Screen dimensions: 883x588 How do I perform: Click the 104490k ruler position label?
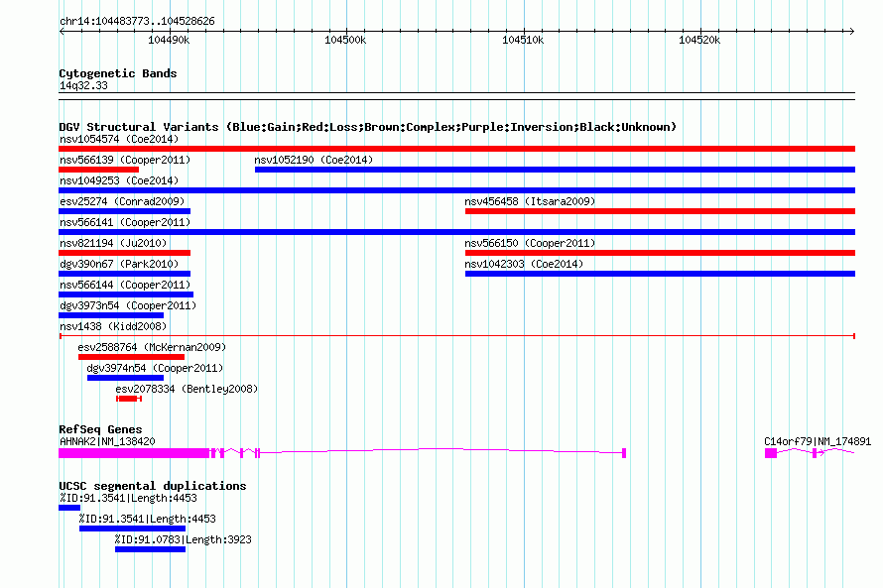(169, 40)
